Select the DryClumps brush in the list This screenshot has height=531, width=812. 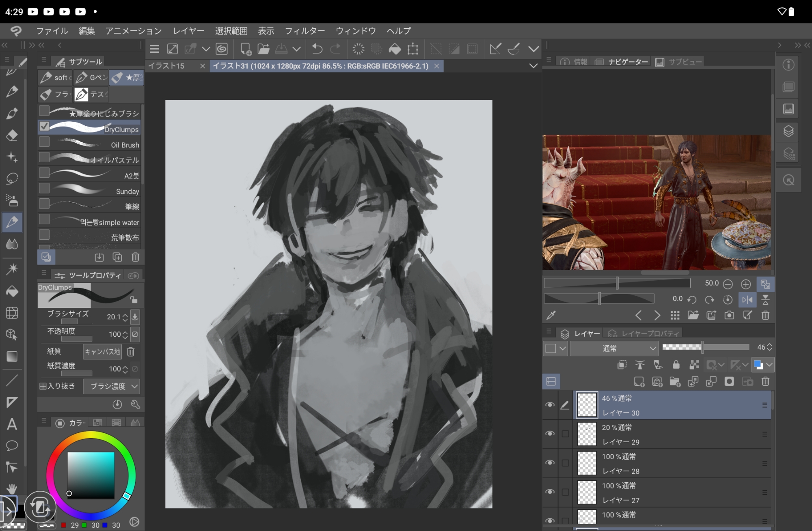click(93, 127)
